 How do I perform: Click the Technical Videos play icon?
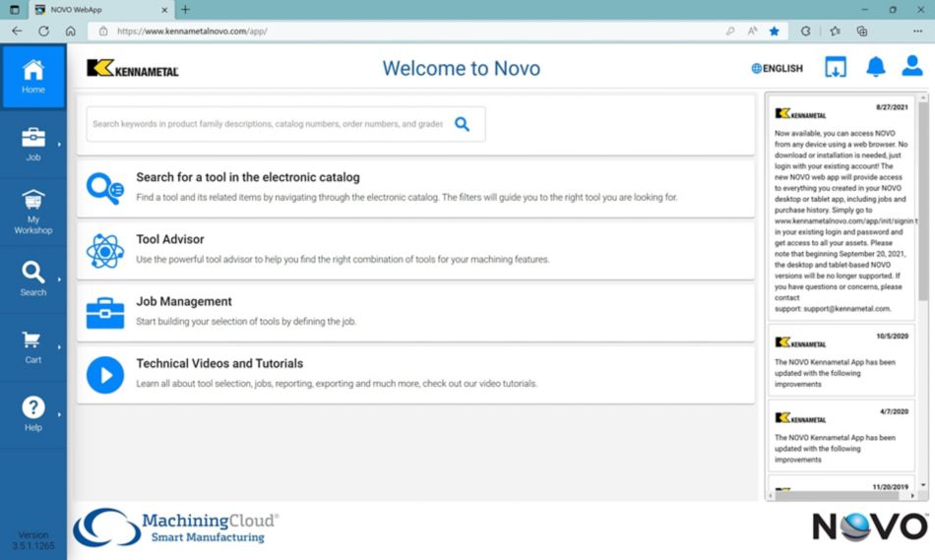pyautogui.click(x=105, y=375)
